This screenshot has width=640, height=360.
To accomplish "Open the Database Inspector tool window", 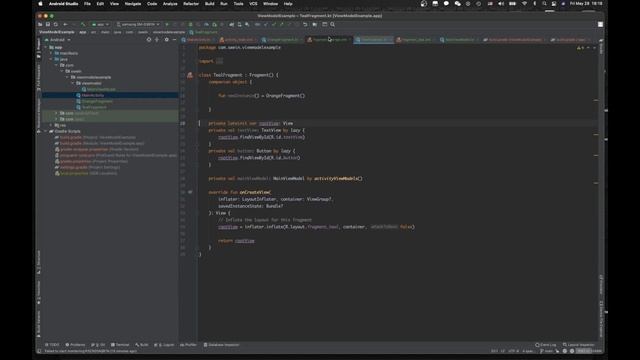I will click(x=222, y=345).
